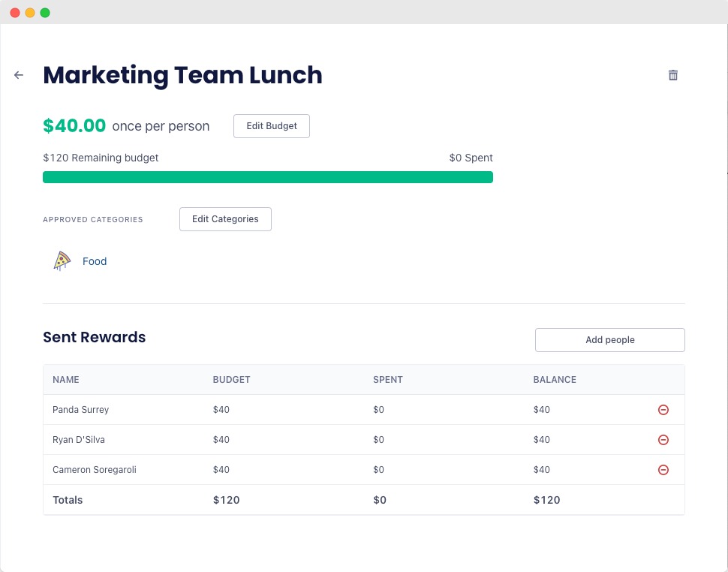
Task: Select the Ryan D'Silva name cell
Action: tap(84, 440)
